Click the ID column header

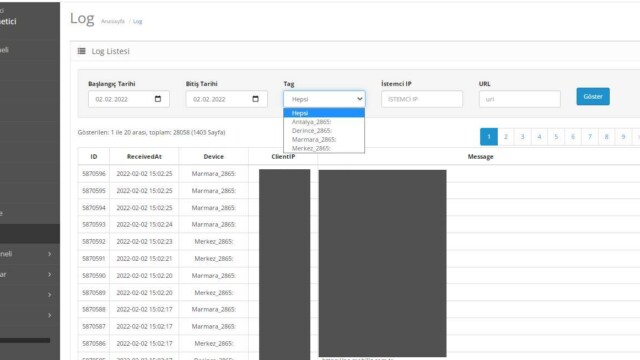[x=94, y=156]
